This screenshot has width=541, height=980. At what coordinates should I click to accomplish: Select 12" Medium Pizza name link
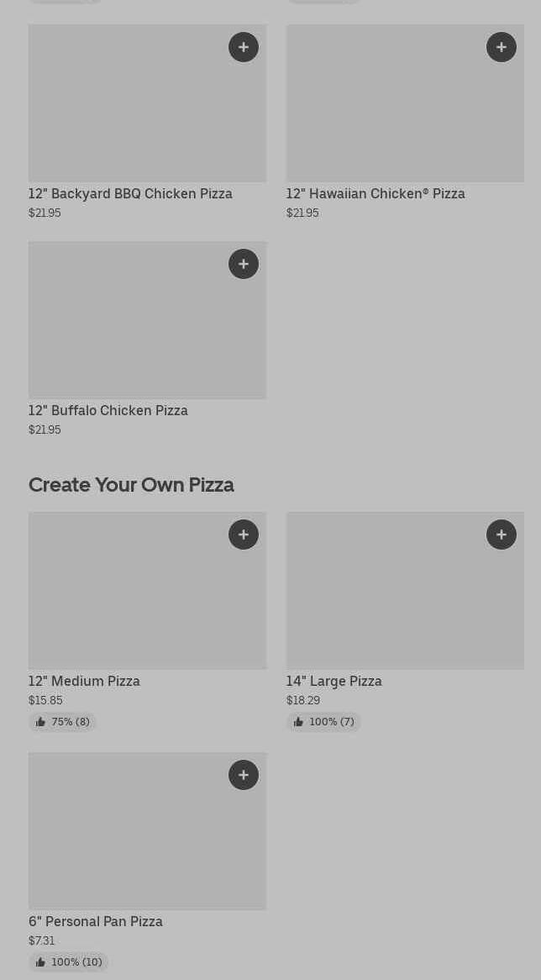point(84,682)
